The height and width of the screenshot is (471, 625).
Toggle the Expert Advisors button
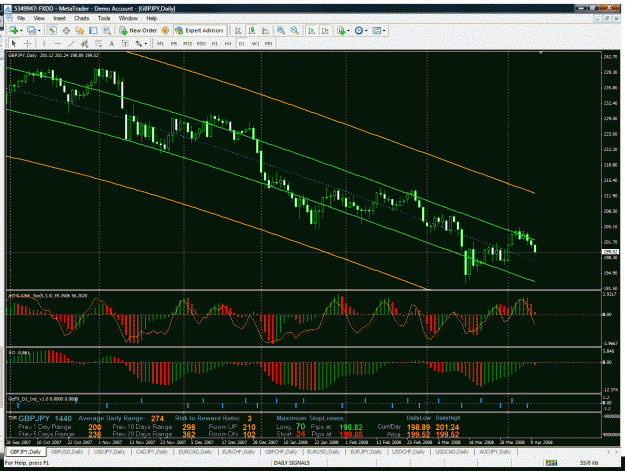click(x=200, y=31)
